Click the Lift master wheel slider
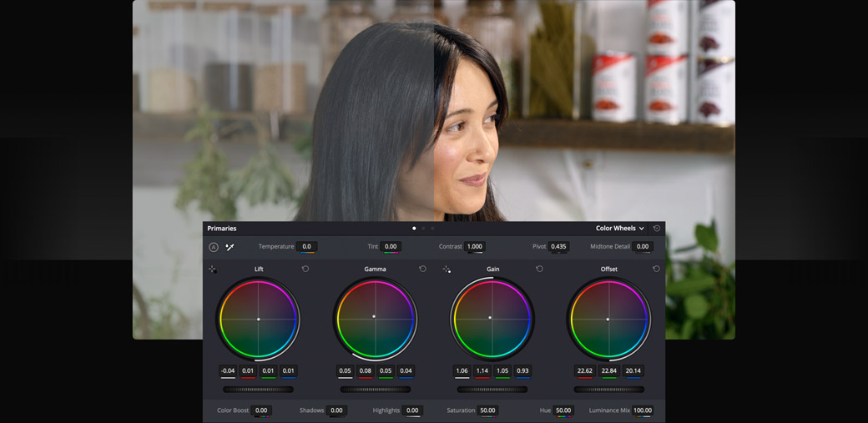Screen dimensions: 868x423 [x=258, y=390]
